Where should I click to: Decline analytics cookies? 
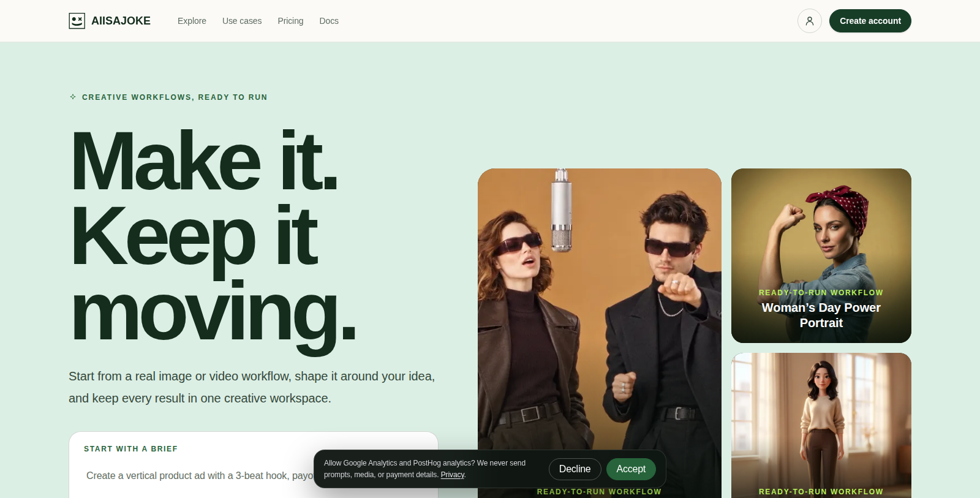[x=575, y=469]
